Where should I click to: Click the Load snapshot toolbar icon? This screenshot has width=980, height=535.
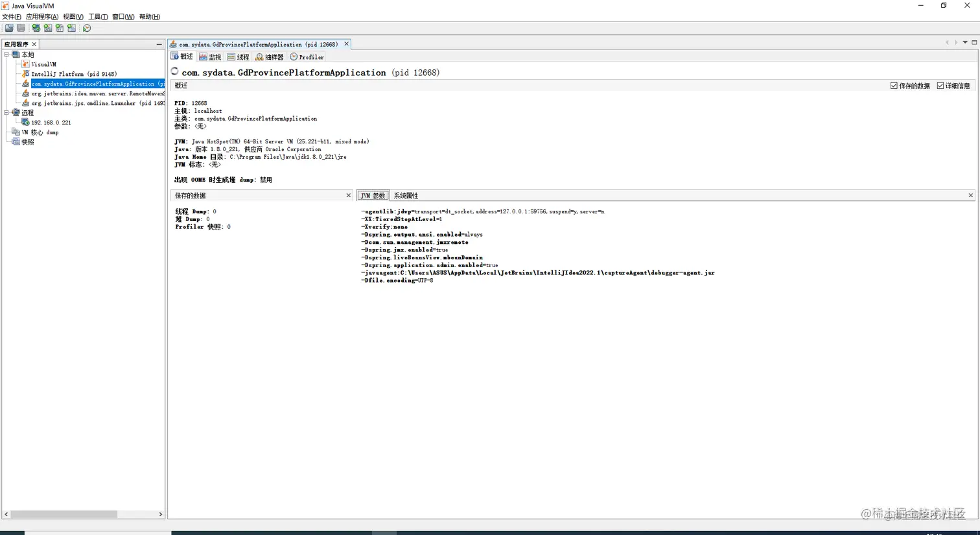click(9, 28)
